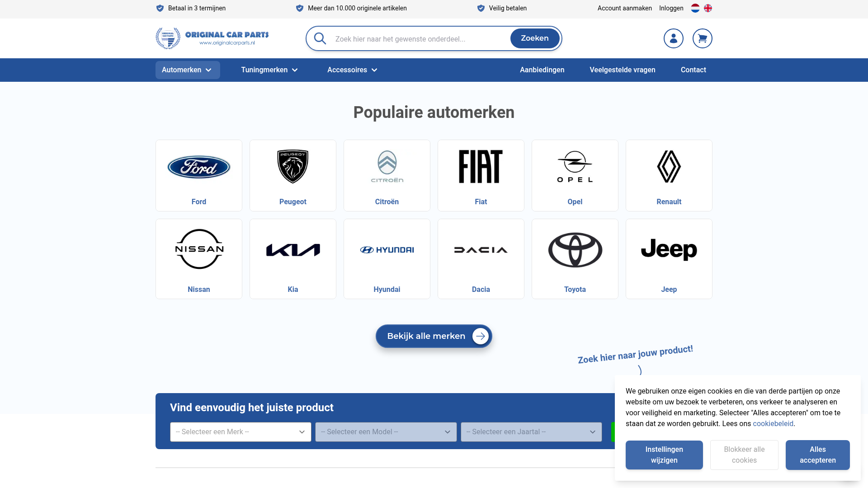The height and width of the screenshot is (488, 868).
Task: Click the Toyota text label
Action: 575,290
